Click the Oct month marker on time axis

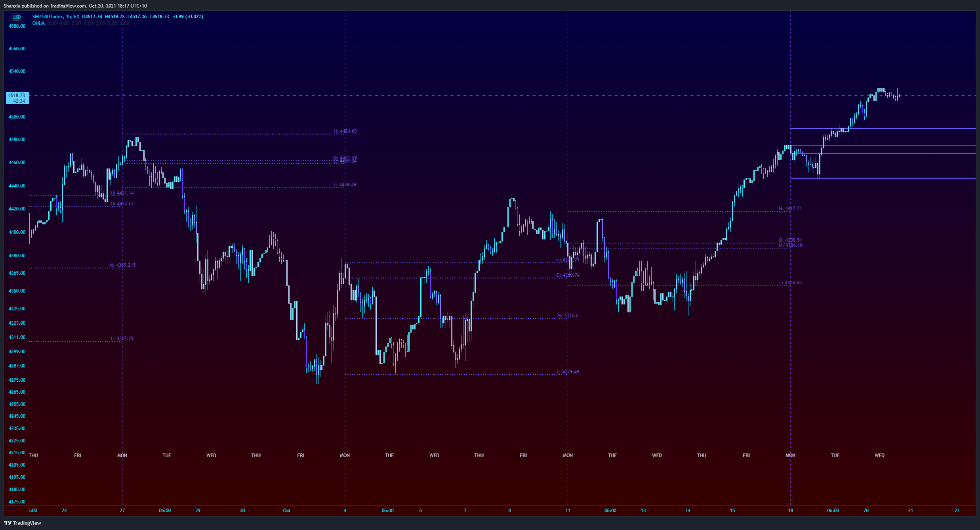pos(287,511)
